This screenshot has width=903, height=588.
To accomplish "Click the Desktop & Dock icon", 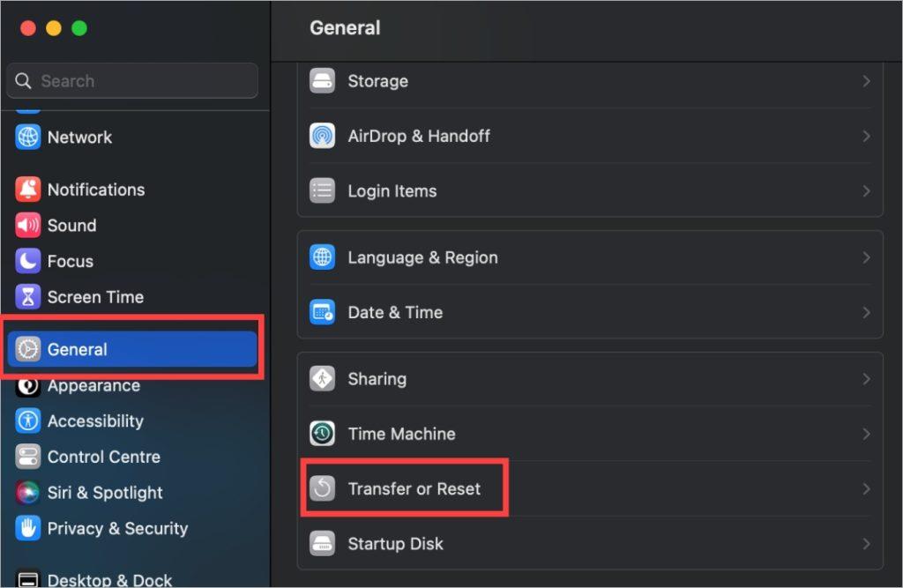I will pyautogui.click(x=27, y=578).
